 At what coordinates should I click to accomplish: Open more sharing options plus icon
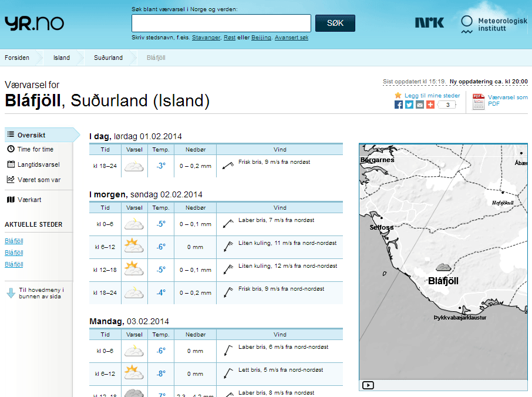(x=430, y=105)
